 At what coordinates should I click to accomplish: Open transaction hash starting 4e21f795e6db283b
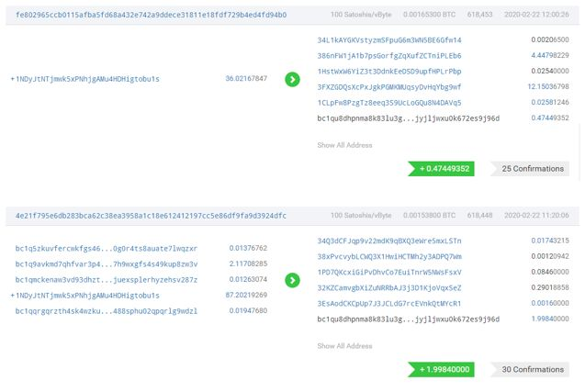click(152, 216)
